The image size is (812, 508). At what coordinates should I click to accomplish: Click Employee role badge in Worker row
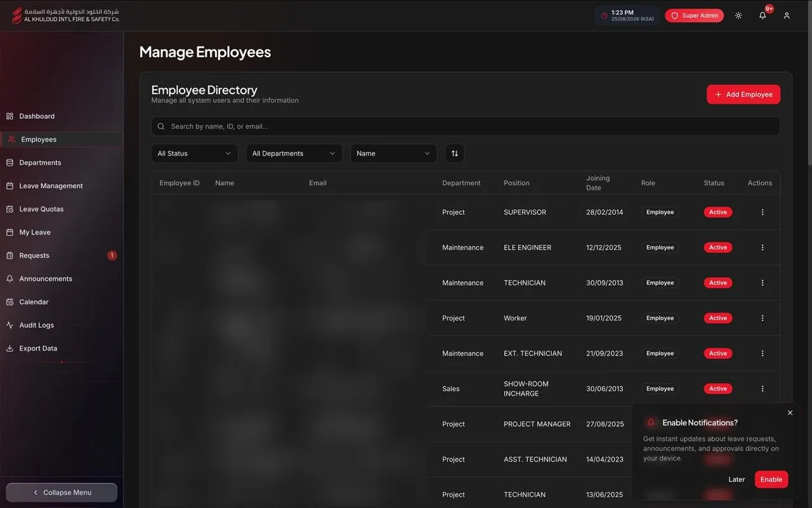pyautogui.click(x=660, y=318)
